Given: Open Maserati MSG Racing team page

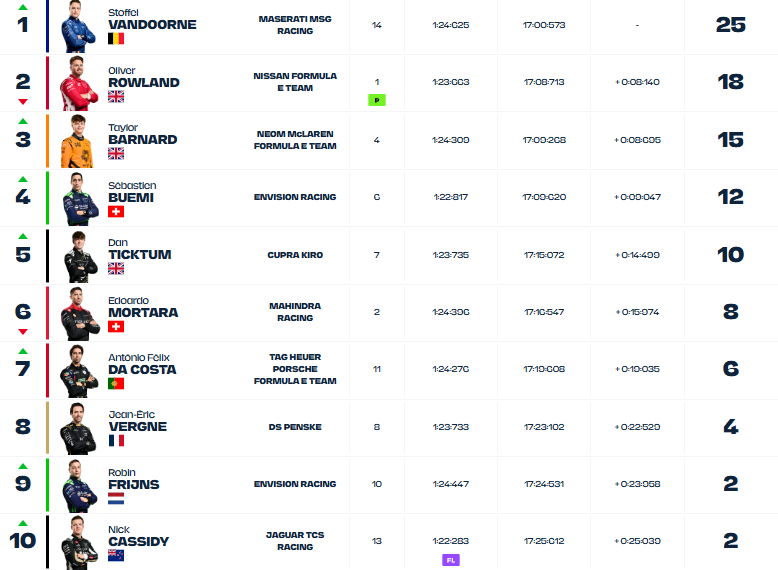Looking at the screenshot, I should pos(295,25).
